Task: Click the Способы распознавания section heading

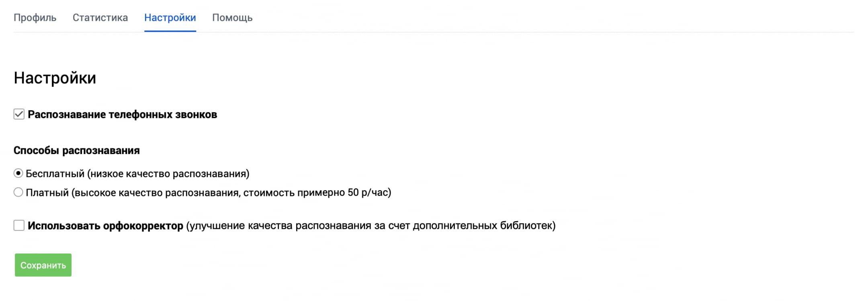Action: click(77, 150)
